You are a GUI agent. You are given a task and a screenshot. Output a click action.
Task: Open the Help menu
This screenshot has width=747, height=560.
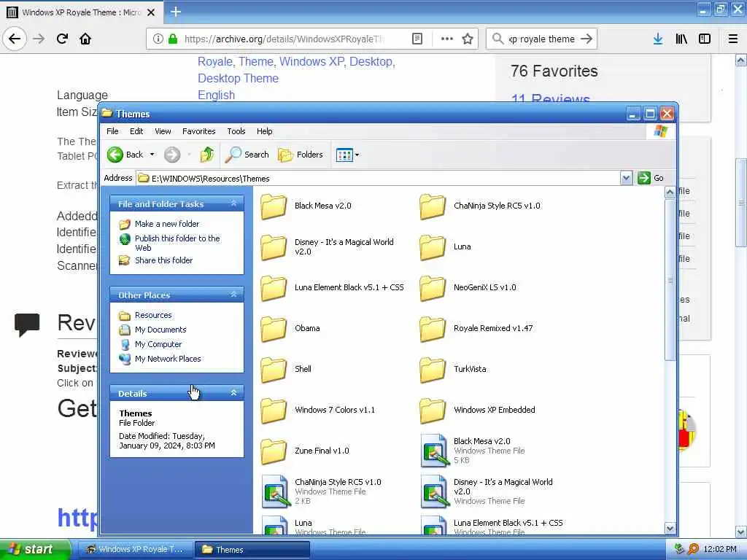click(264, 131)
